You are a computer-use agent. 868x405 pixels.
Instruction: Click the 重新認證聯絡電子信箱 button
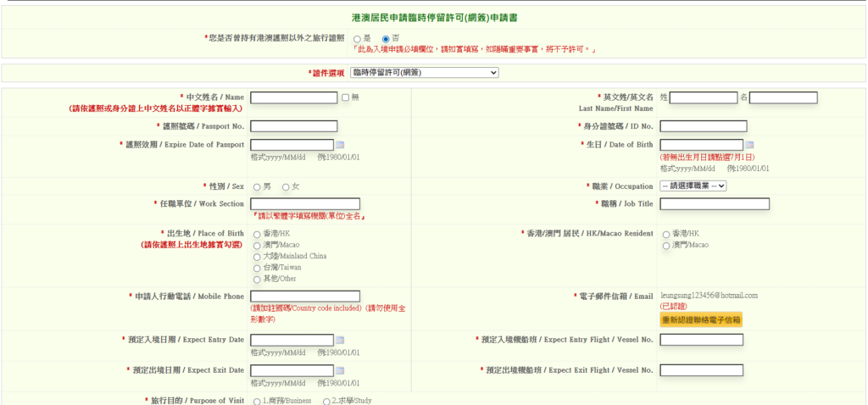coord(700,319)
